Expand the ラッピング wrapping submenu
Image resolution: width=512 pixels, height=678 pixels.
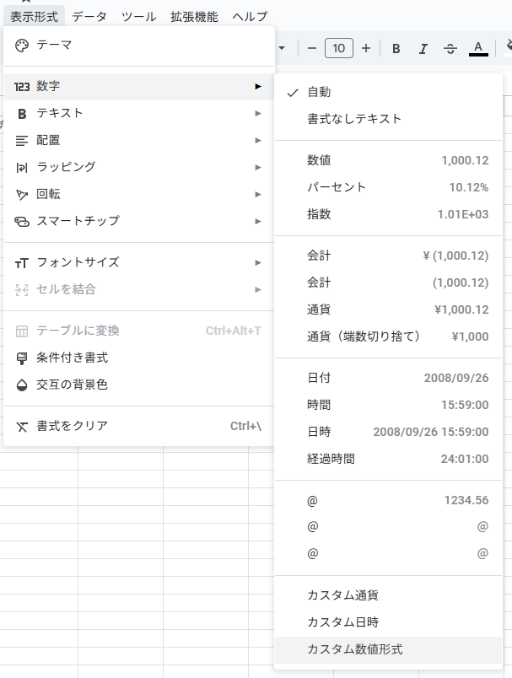[139, 167]
